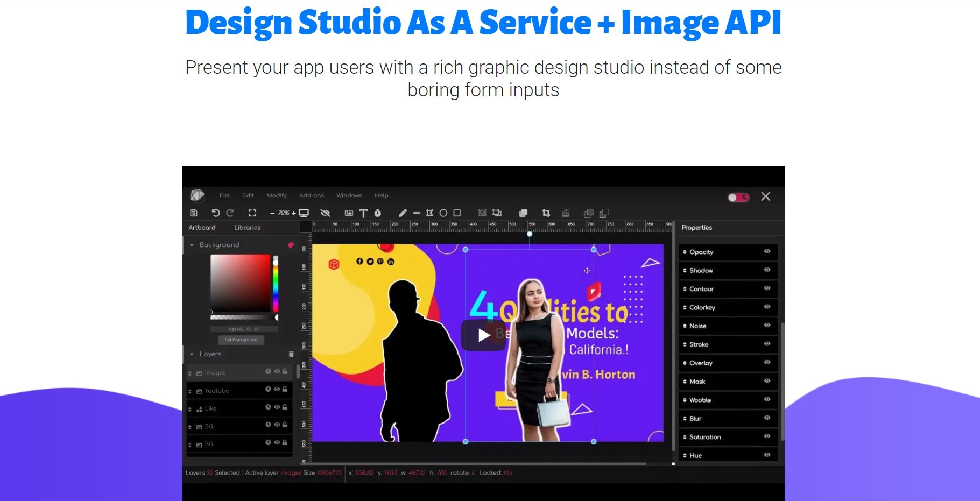The image size is (980, 501).
Task: Unlock the Youtube layer lock icon
Action: (285, 391)
